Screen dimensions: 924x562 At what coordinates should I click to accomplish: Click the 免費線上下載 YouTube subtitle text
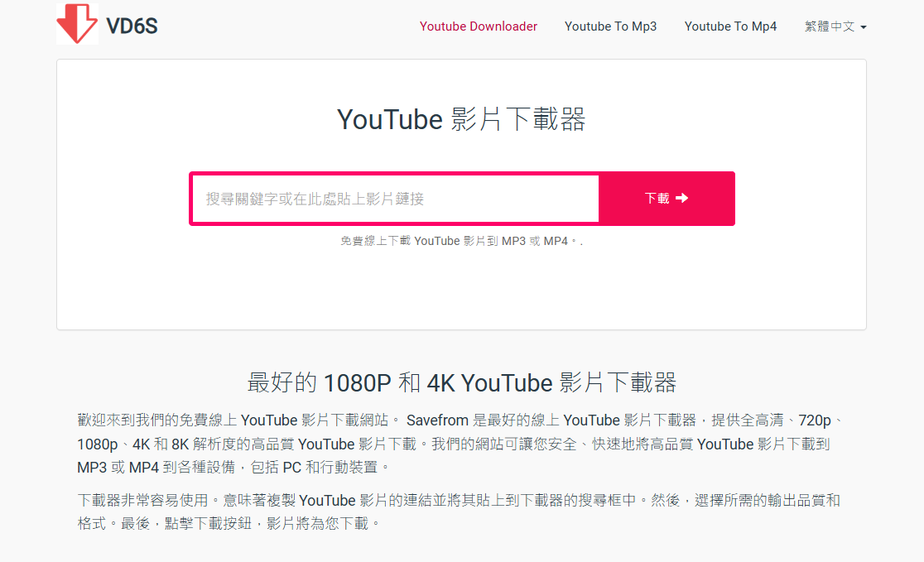[461, 241]
